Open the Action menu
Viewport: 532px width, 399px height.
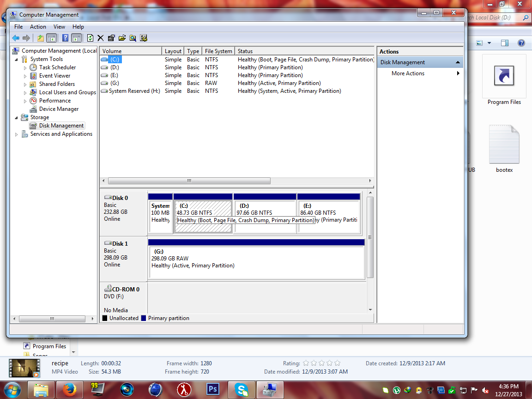pyautogui.click(x=38, y=27)
